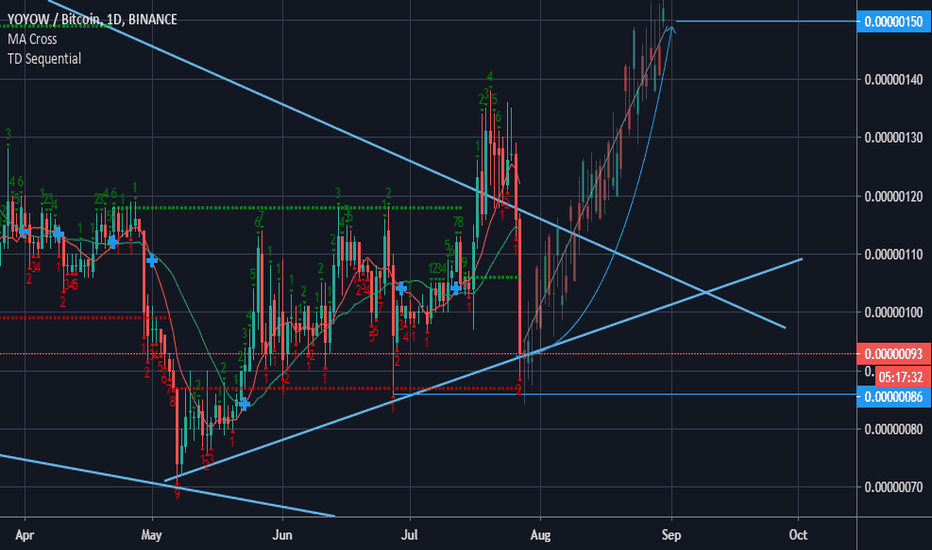The width and height of the screenshot is (932, 550).
Task: Click the blue MA cross marker at start of May
Action: tap(152, 260)
